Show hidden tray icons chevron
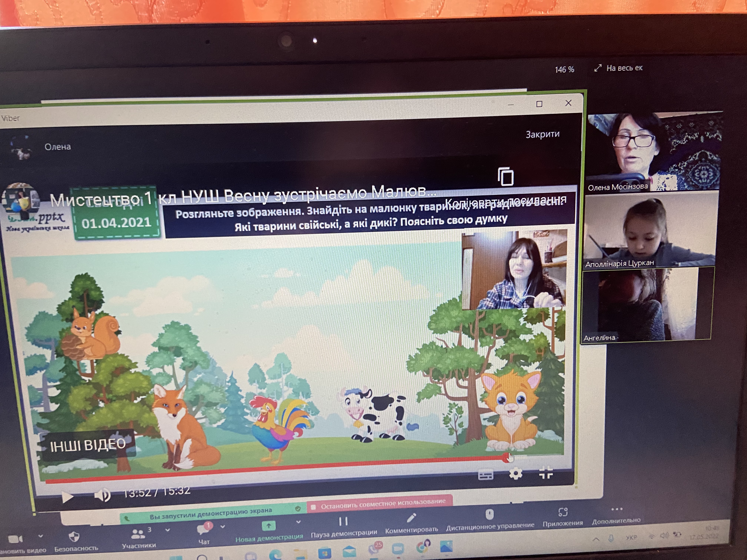 [596, 539]
